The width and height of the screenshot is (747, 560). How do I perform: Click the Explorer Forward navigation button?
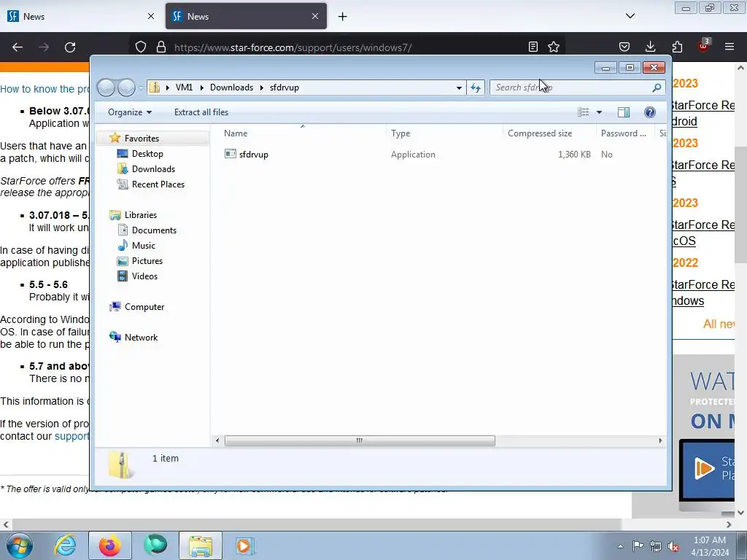pyautogui.click(x=126, y=87)
